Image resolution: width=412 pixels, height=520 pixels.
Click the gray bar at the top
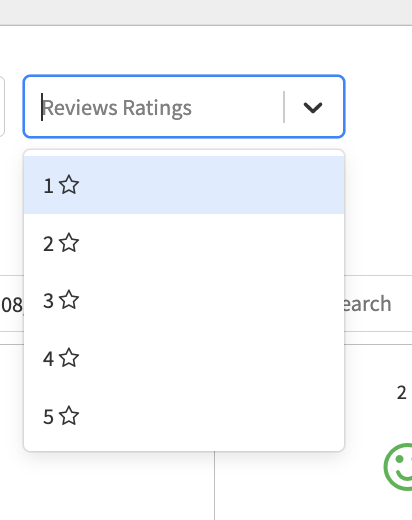point(206,12)
